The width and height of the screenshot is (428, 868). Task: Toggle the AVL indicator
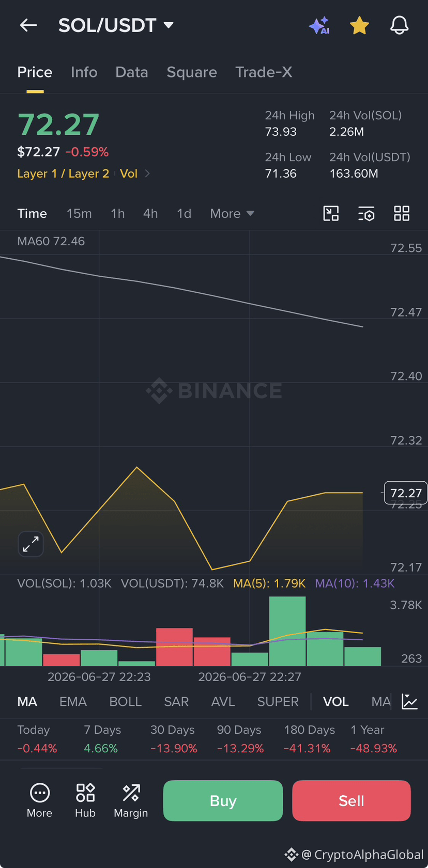coord(223,701)
